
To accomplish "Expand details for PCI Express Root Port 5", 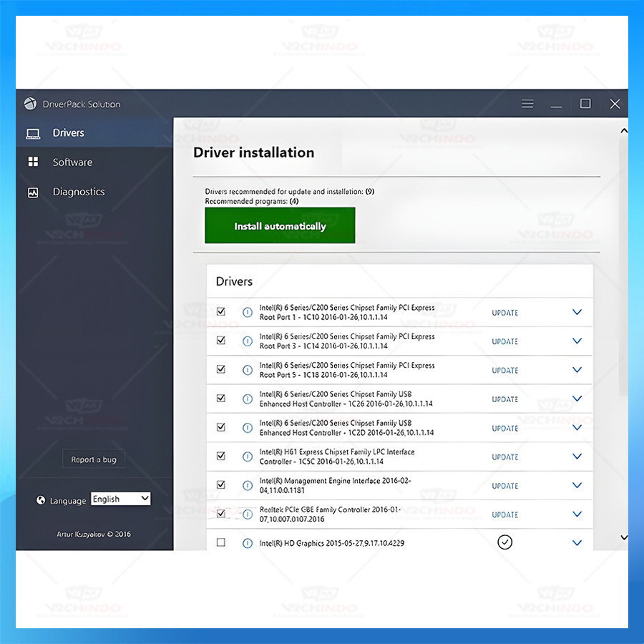I will click(x=577, y=370).
